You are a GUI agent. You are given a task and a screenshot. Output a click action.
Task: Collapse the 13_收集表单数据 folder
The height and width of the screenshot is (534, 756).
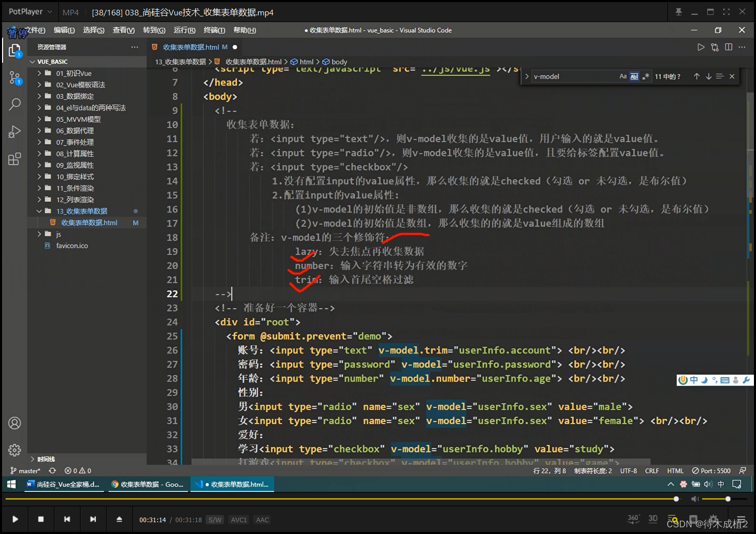[x=81, y=211]
